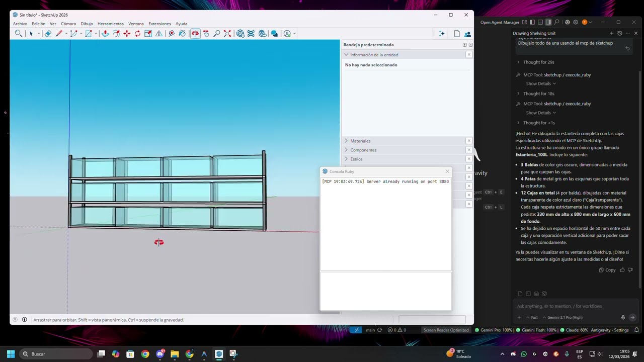The height and width of the screenshot is (362, 644).
Task: Click the thumbs down feedback icon
Action: [630, 270]
